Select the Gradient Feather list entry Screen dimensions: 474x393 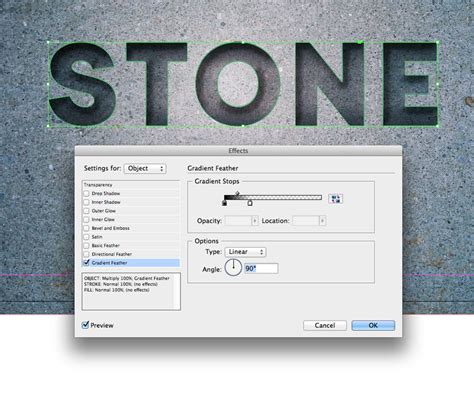pos(131,263)
